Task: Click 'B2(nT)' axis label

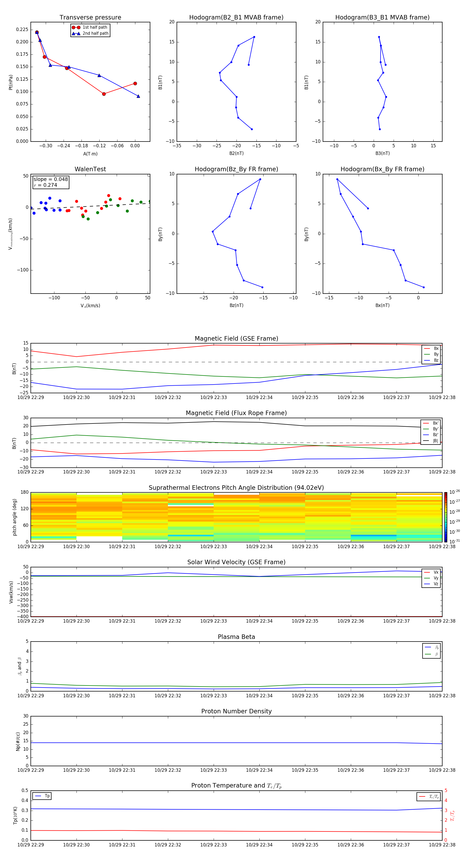Action: point(236,153)
